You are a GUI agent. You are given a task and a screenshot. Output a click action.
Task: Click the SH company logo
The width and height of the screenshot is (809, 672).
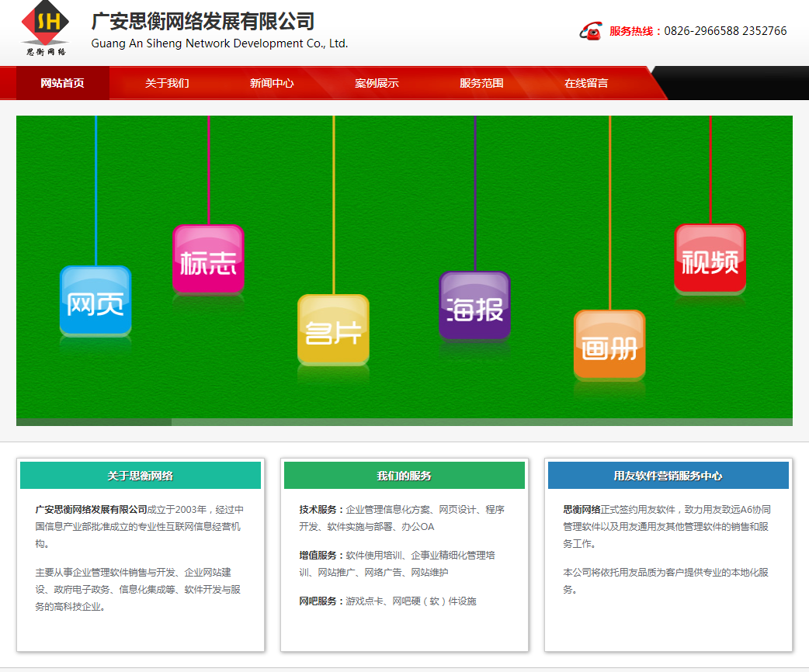point(45,29)
